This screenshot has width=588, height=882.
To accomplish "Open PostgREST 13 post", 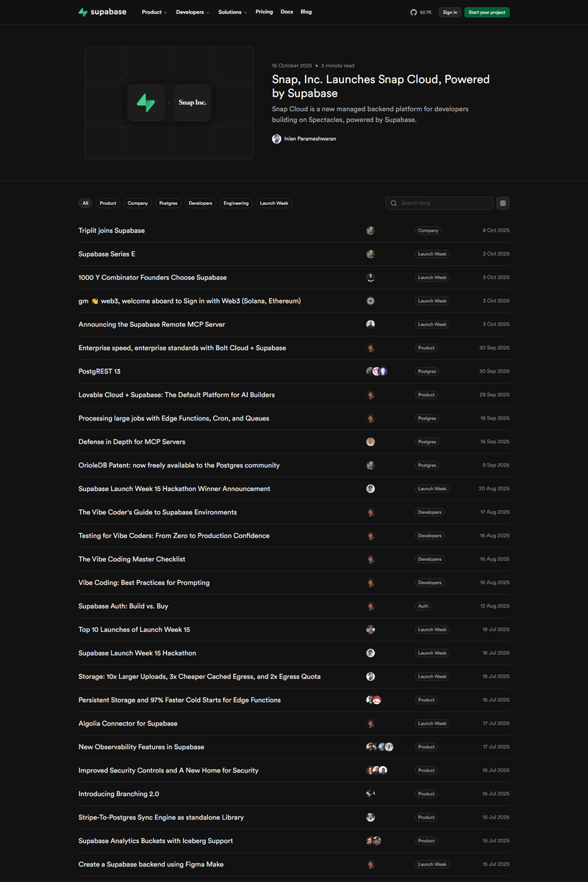I will (99, 371).
